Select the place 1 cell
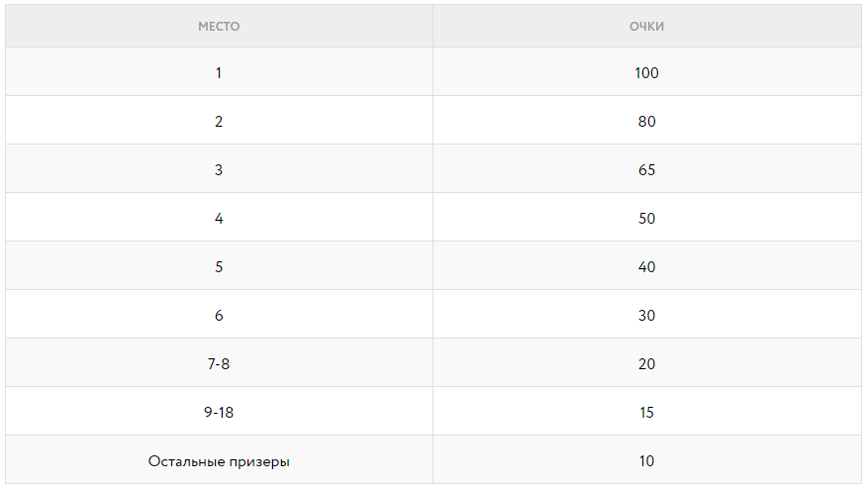This screenshot has width=868, height=489. (219, 73)
